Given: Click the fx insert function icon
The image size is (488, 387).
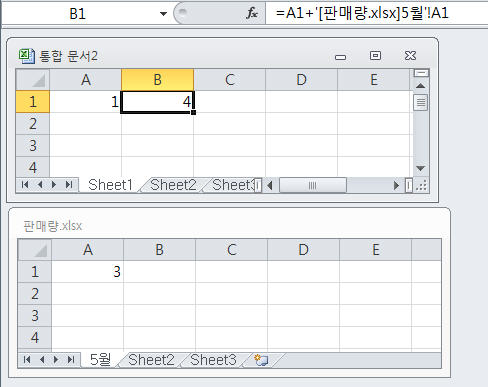Looking at the screenshot, I should pos(252,13).
